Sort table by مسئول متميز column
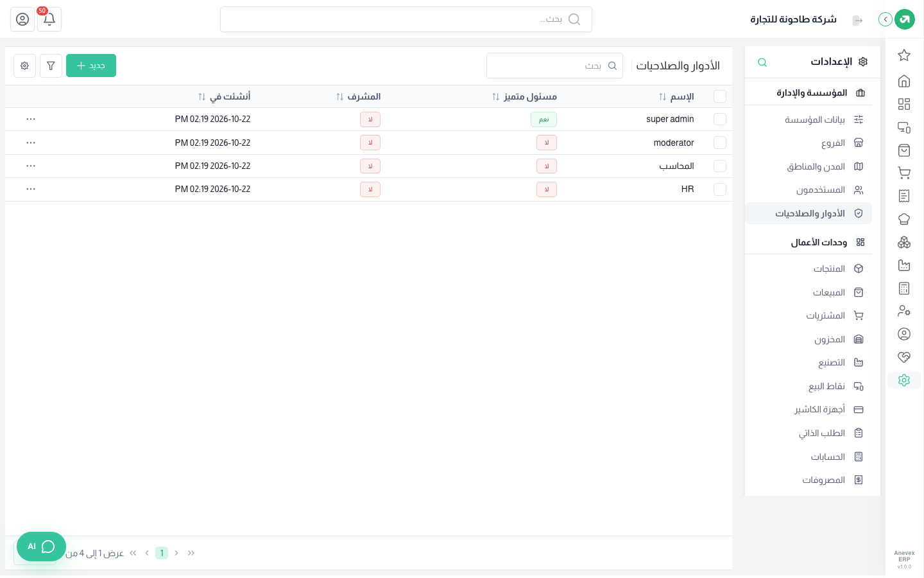The height and width of the screenshot is (578, 924). (x=524, y=96)
